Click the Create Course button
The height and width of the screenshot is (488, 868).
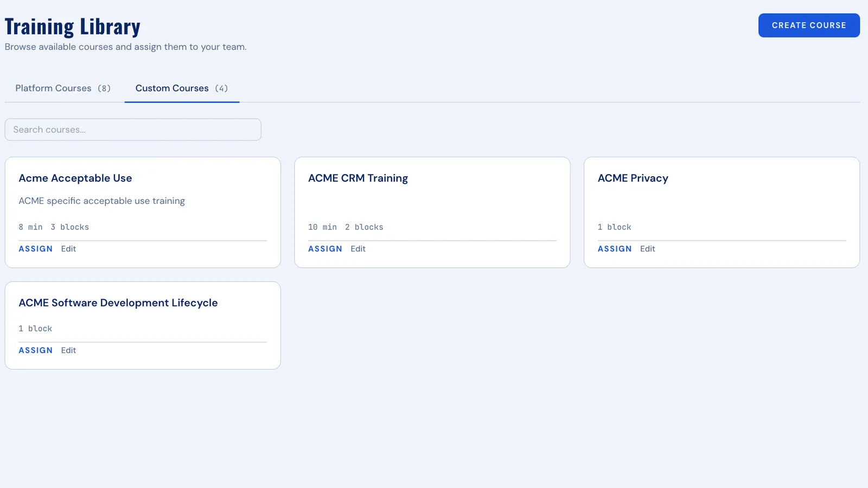point(809,25)
